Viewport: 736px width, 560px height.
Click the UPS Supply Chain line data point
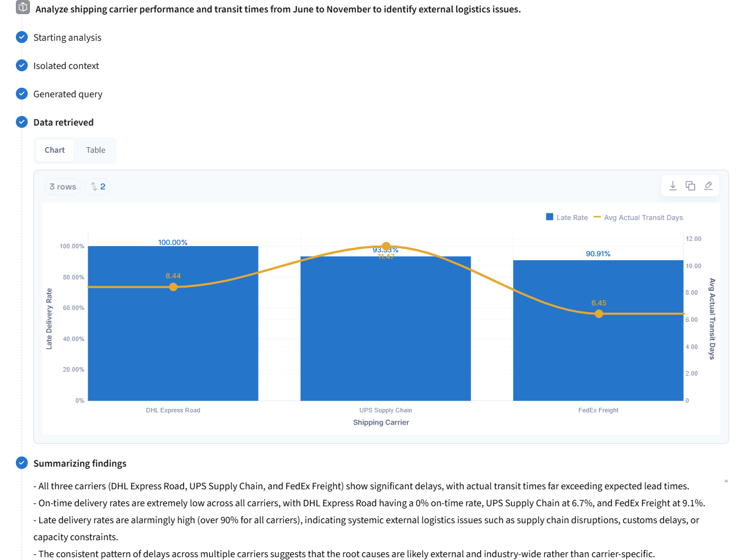(386, 247)
